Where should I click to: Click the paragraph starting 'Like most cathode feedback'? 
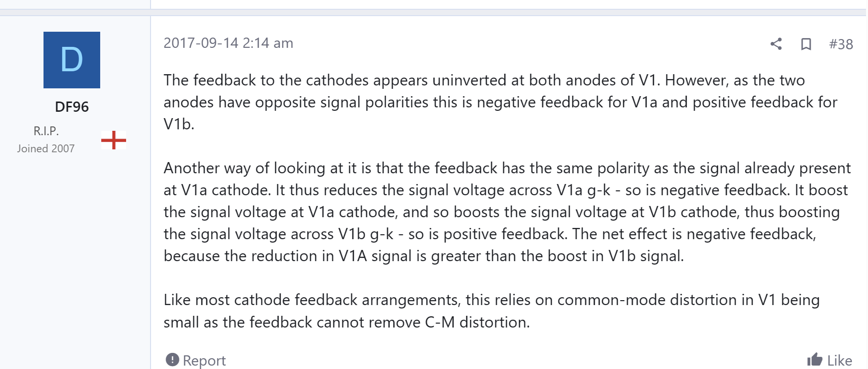point(492,311)
